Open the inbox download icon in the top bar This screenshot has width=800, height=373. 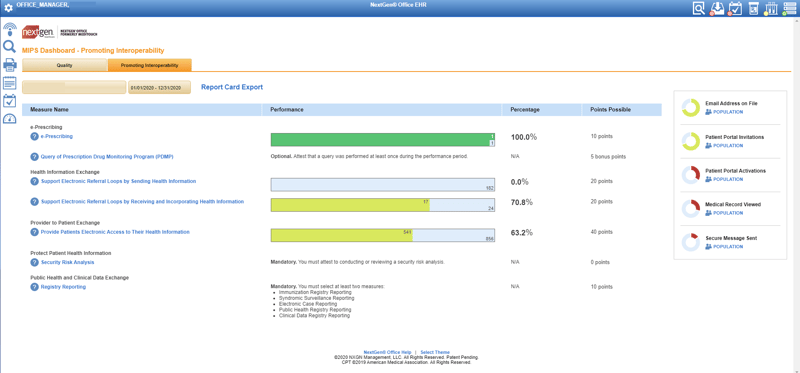(x=717, y=8)
